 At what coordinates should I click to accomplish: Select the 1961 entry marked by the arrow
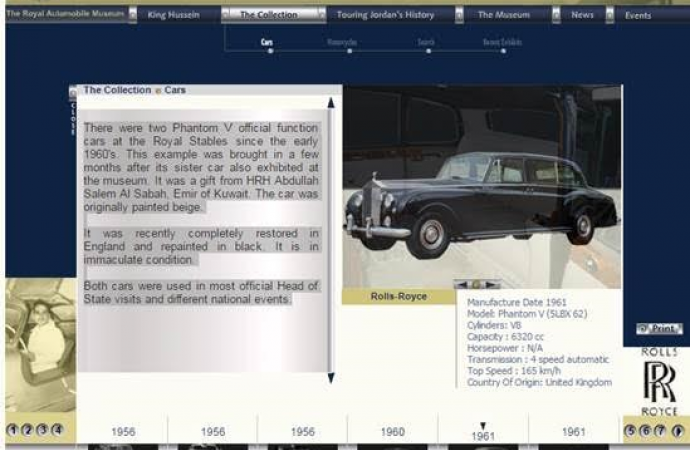tap(483, 435)
